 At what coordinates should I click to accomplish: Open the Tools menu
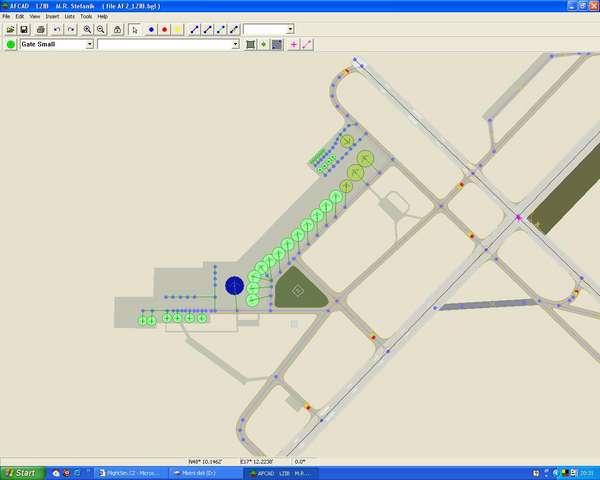coord(86,16)
